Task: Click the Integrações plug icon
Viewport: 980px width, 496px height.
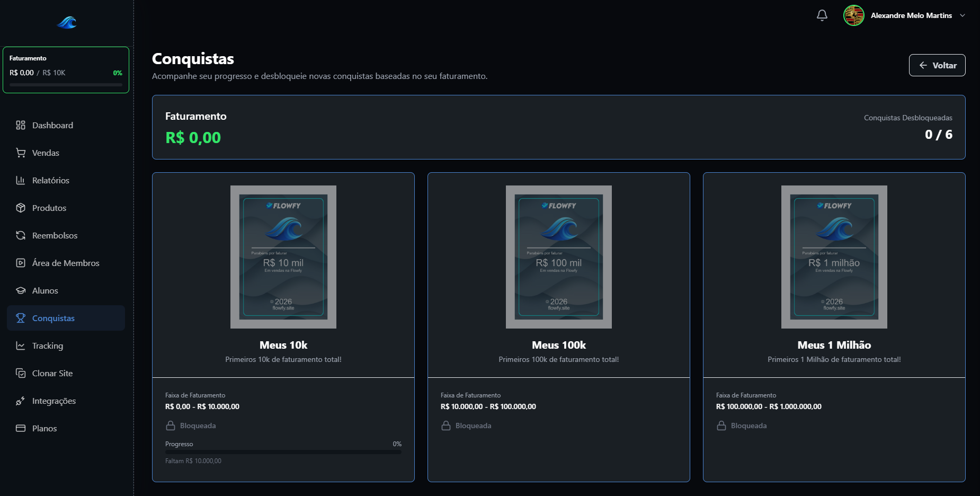Action: 21,401
